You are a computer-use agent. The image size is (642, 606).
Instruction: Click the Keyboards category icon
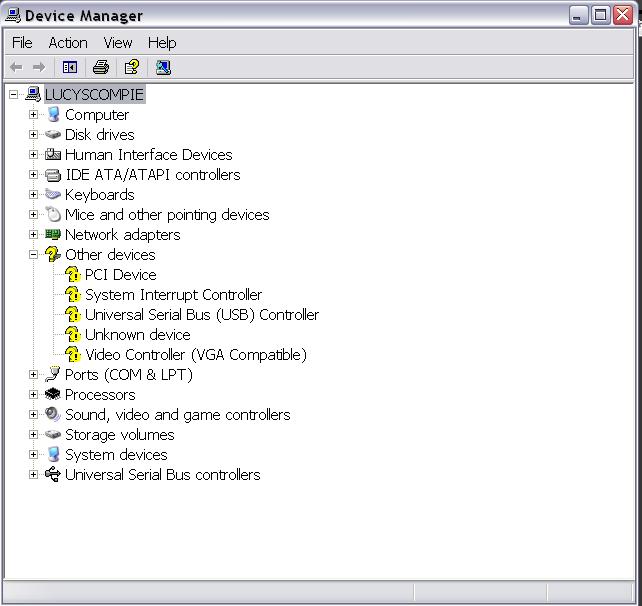pos(53,194)
